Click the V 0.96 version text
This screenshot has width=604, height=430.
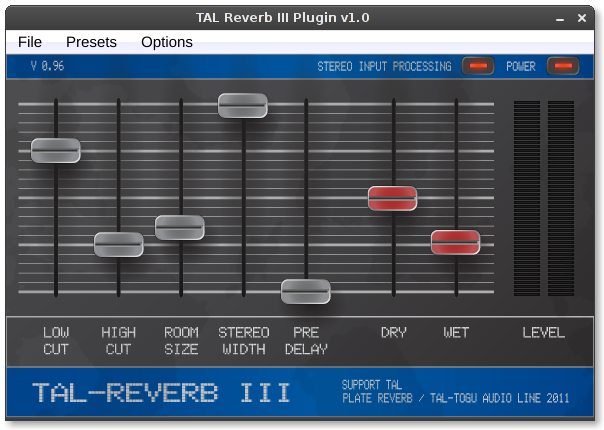pyautogui.click(x=47, y=66)
